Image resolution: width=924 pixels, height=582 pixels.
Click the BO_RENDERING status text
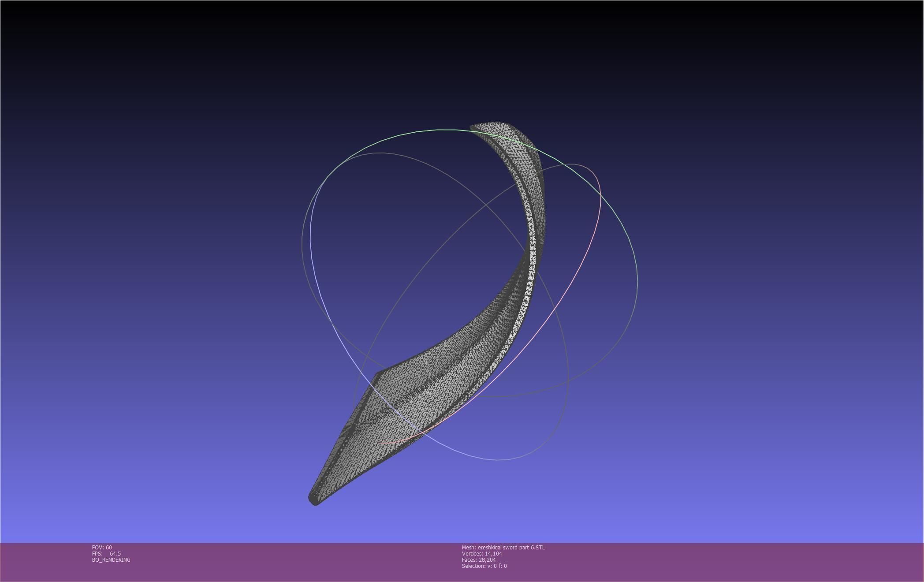click(111, 560)
